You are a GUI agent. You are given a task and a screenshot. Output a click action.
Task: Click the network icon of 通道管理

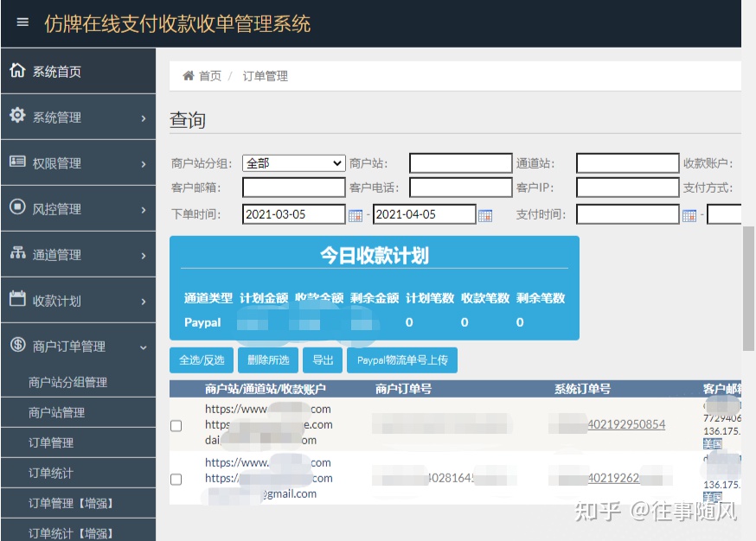(17, 252)
